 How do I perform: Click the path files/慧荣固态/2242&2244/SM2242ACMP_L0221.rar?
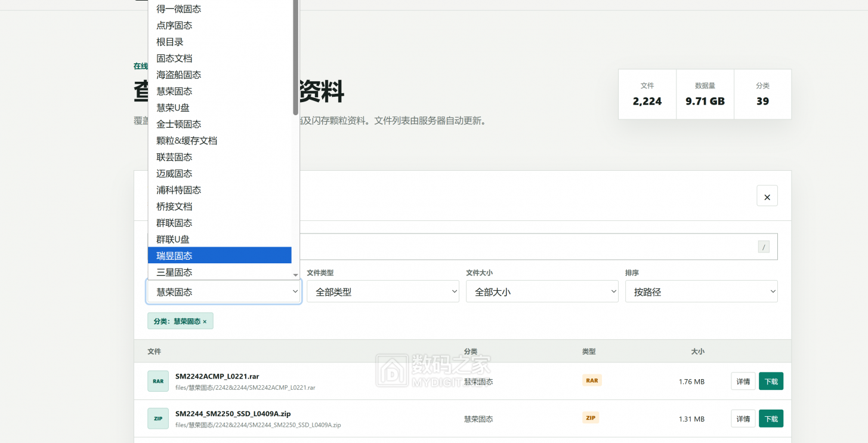(x=245, y=387)
